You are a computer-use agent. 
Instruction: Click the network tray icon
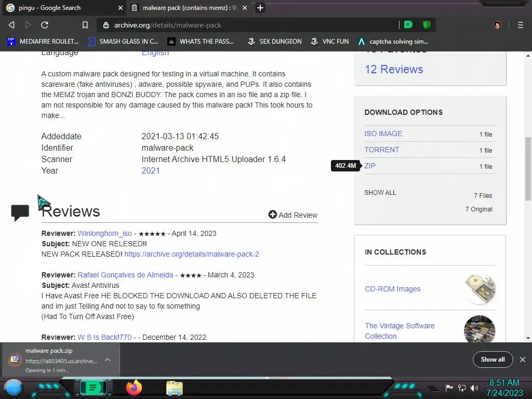click(x=461, y=388)
